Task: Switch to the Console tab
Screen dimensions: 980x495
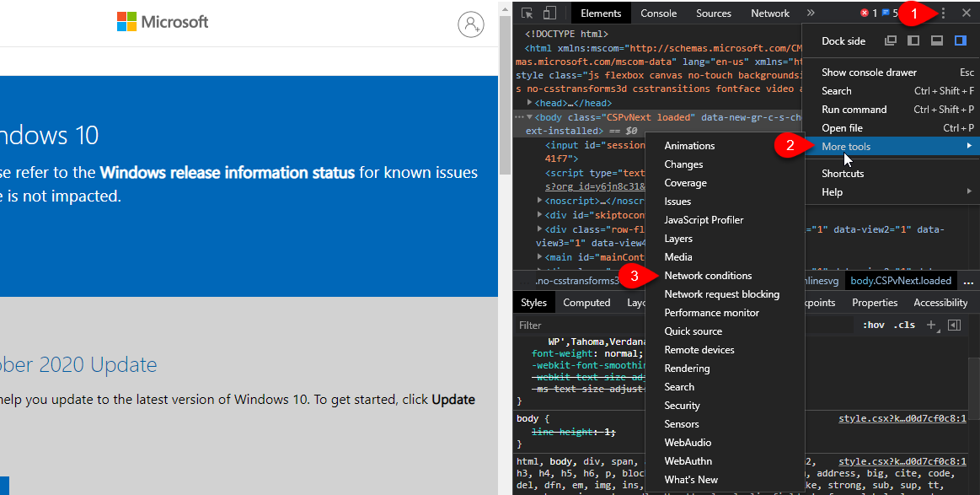Action: [x=658, y=13]
